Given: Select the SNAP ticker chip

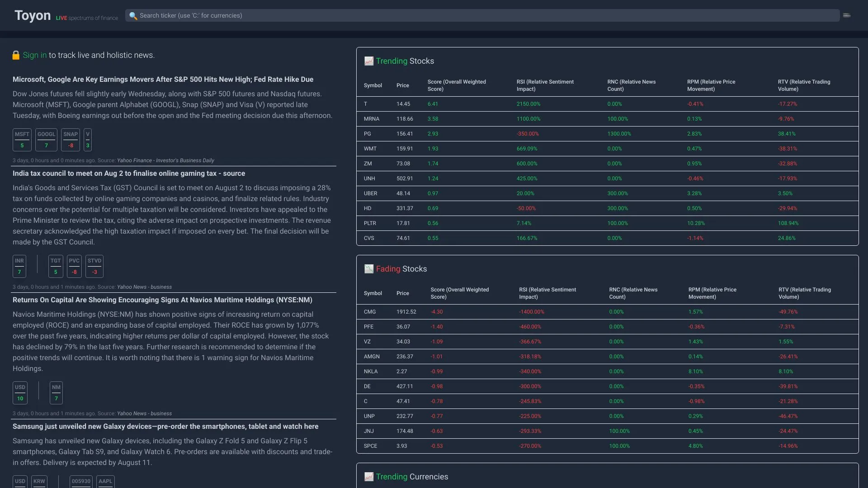Looking at the screenshot, I should coord(71,140).
